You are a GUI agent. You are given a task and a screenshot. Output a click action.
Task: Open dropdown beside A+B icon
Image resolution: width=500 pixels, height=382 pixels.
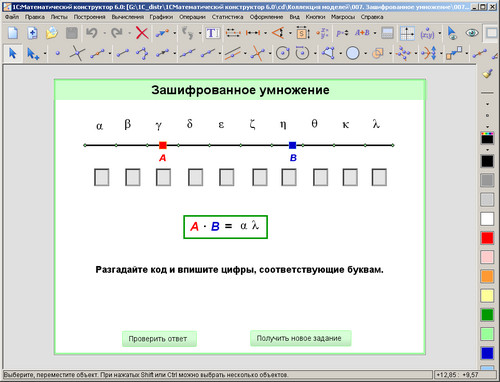375,33
